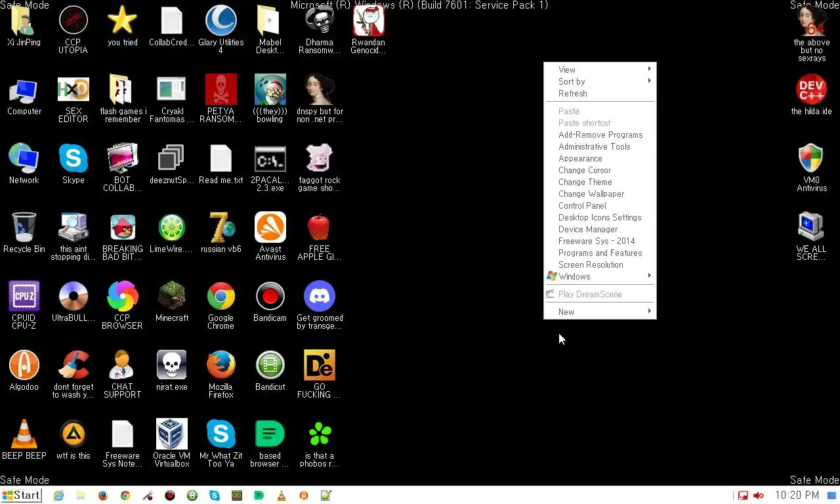Image resolution: width=840 pixels, height=504 pixels.
Task: Select the Skype desktop shortcut labeled Skype
Action: [73, 164]
